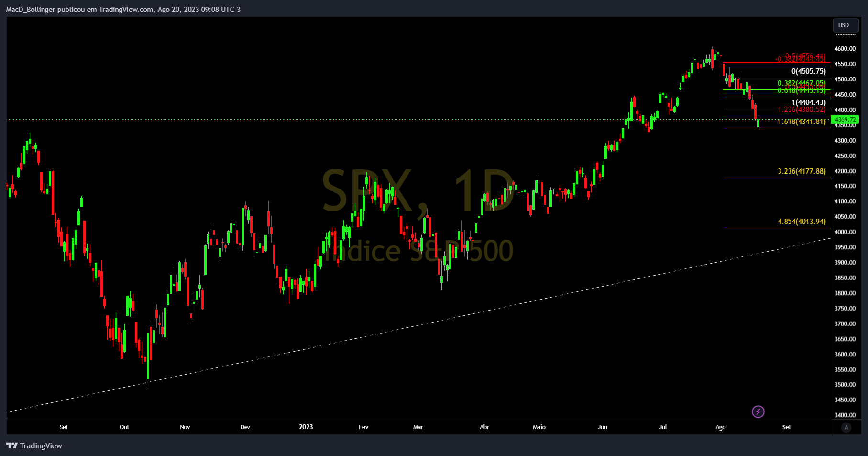
Task: Click the Jul month on time axis
Action: [x=663, y=427]
